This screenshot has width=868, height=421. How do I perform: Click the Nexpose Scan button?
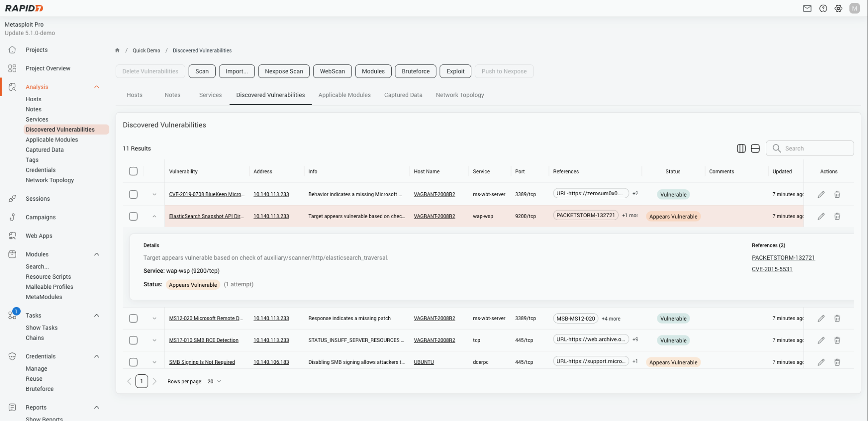(284, 71)
